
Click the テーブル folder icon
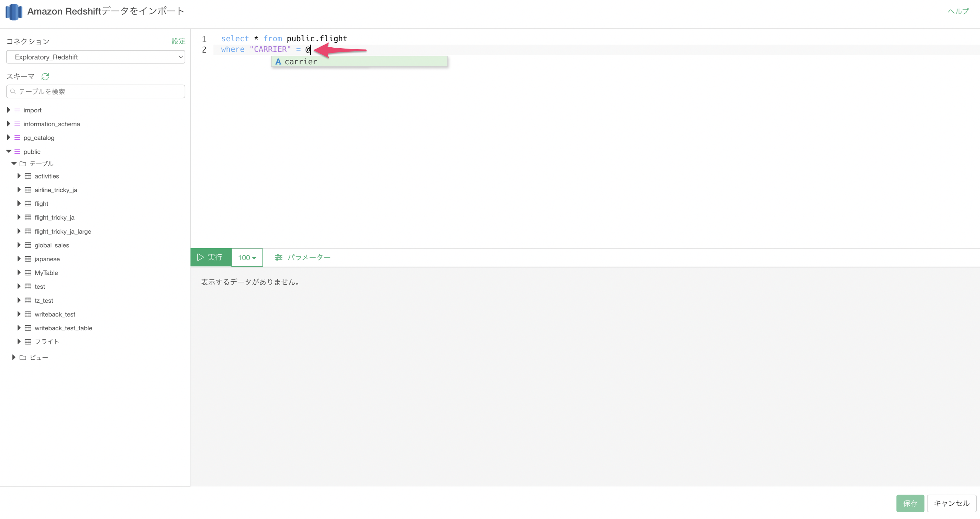click(x=23, y=164)
